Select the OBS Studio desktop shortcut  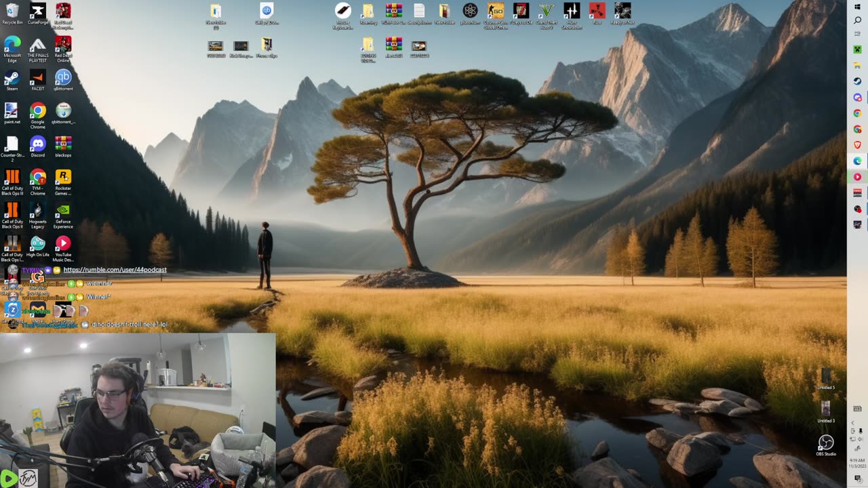pyautogui.click(x=825, y=445)
